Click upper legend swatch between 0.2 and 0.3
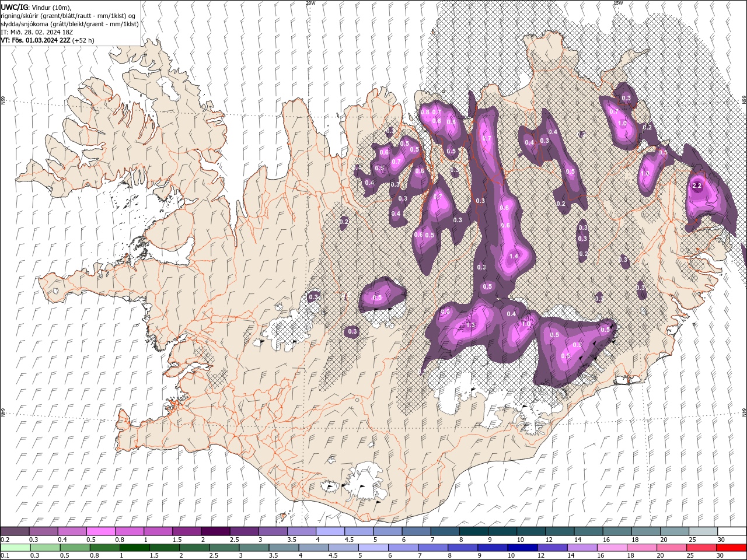Viewport: 747px width, 560px height. [x=15, y=531]
